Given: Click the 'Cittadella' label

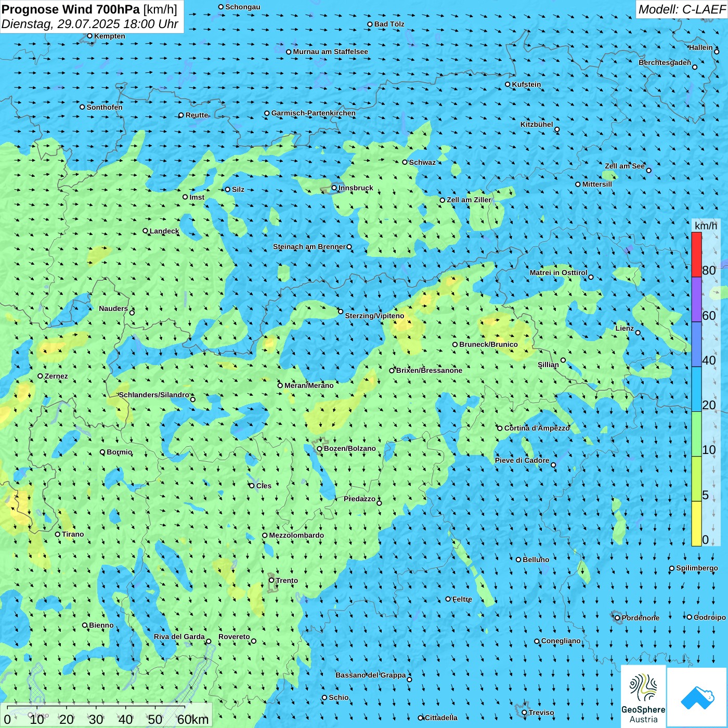Looking at the screenshot, I should coord(441,718).
